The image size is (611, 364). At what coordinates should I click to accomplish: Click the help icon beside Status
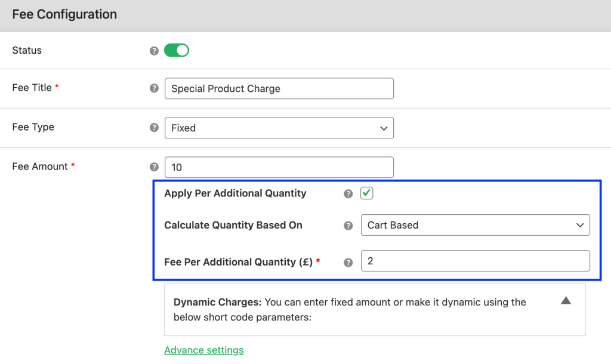point(154,50)
